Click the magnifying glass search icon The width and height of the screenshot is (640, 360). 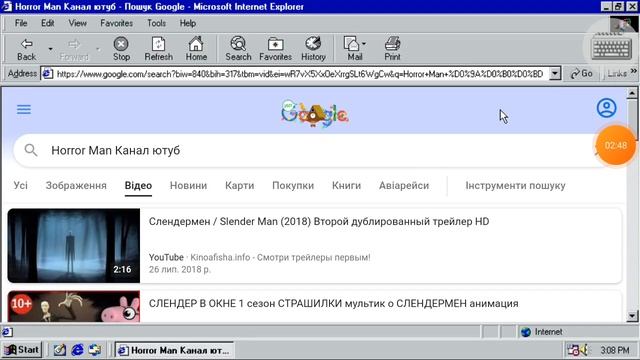coord(31,150)
